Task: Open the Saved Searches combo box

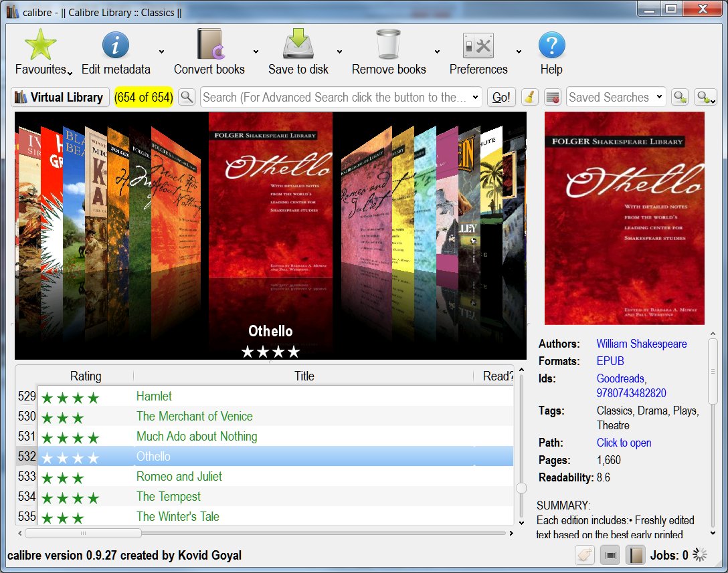Action: (616, 97)
